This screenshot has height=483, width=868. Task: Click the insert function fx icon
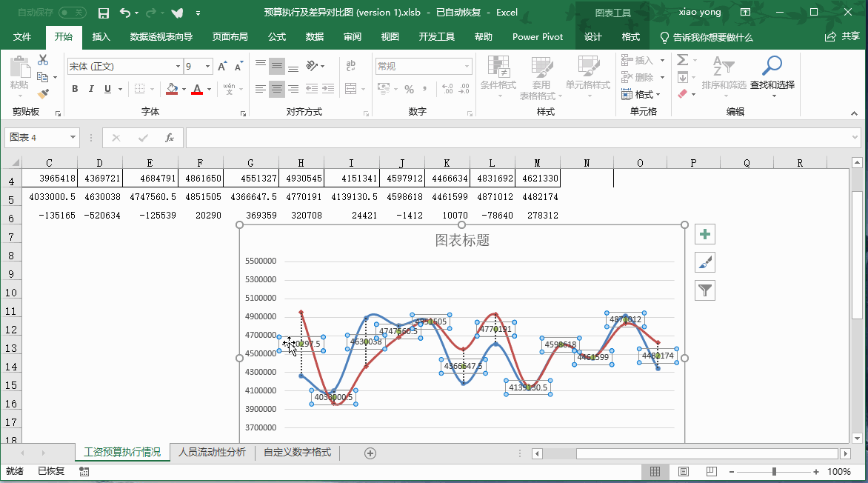coord(170,137)
